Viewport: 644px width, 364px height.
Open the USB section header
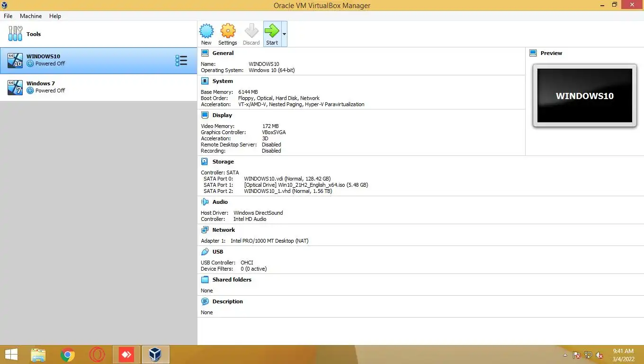point(218,252)
